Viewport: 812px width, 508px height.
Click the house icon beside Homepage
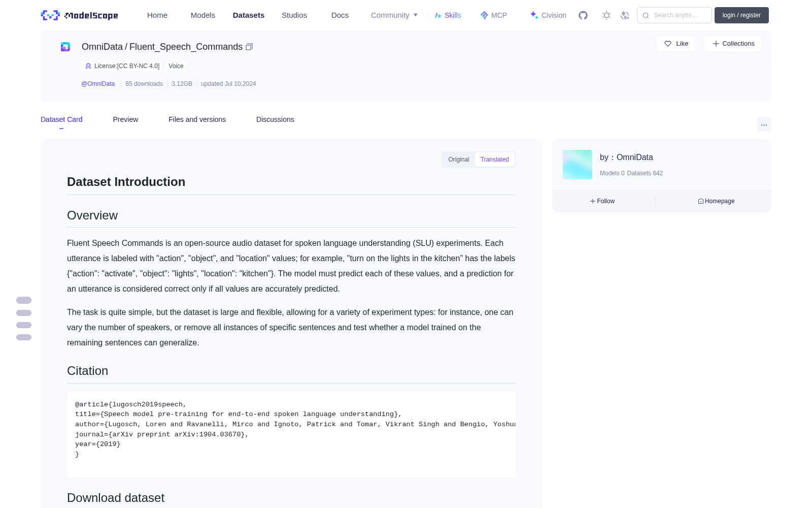click(x=701, y=201)
